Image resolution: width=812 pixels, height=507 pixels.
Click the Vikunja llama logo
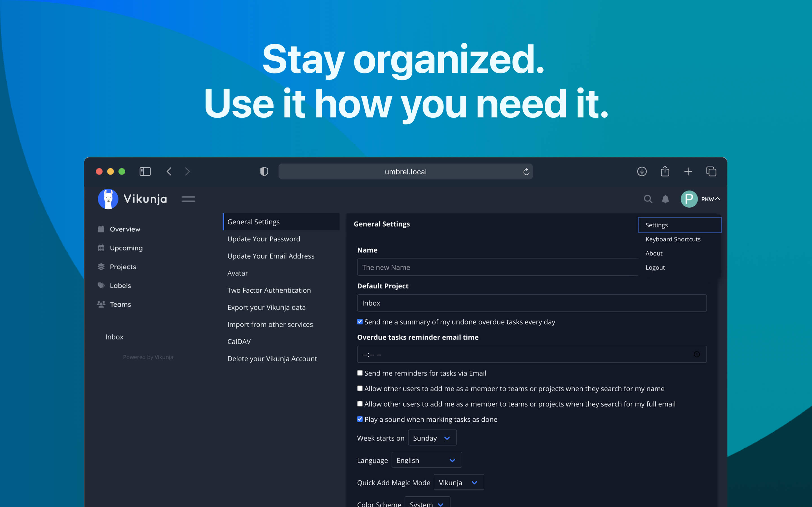[108, 199]
